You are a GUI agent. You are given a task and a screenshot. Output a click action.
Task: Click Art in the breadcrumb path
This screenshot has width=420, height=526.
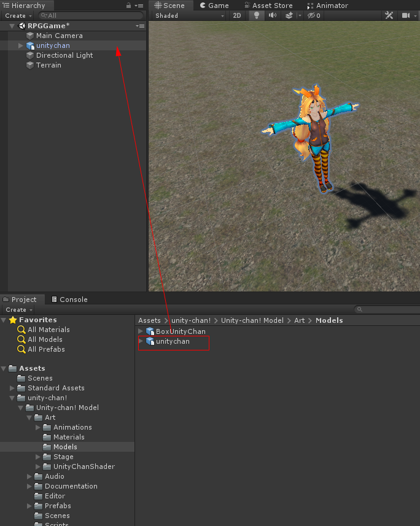click(300, 320)
